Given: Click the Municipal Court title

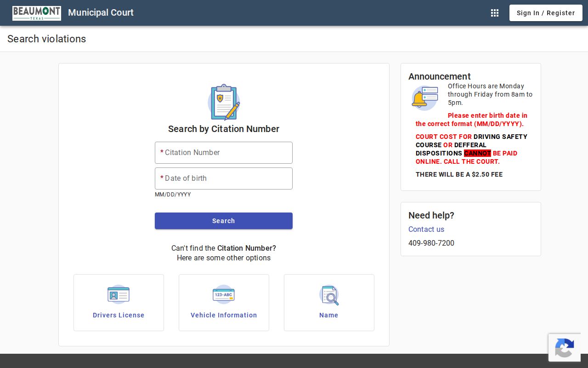Looking at the screenshot, I should [x=101, y=12].
